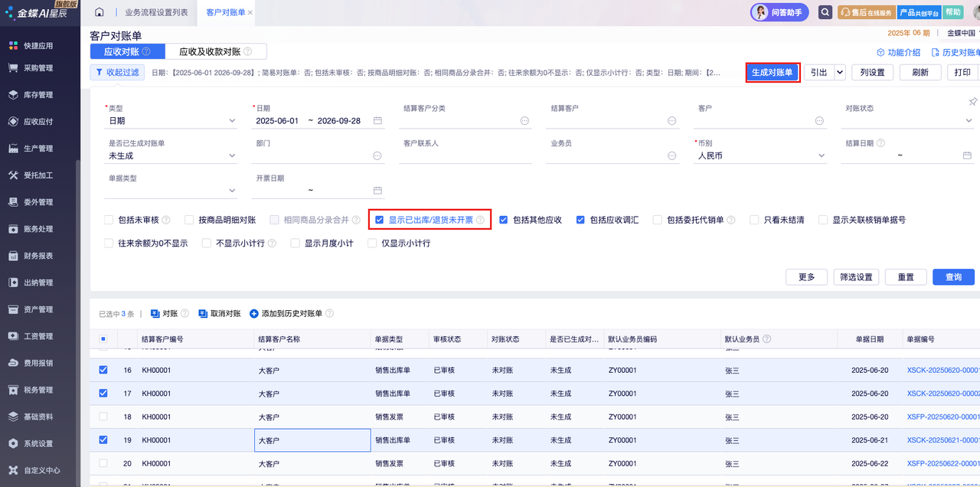Open 生产管理 sidebar module
The image size is (980, 487).
click(31, 149)
